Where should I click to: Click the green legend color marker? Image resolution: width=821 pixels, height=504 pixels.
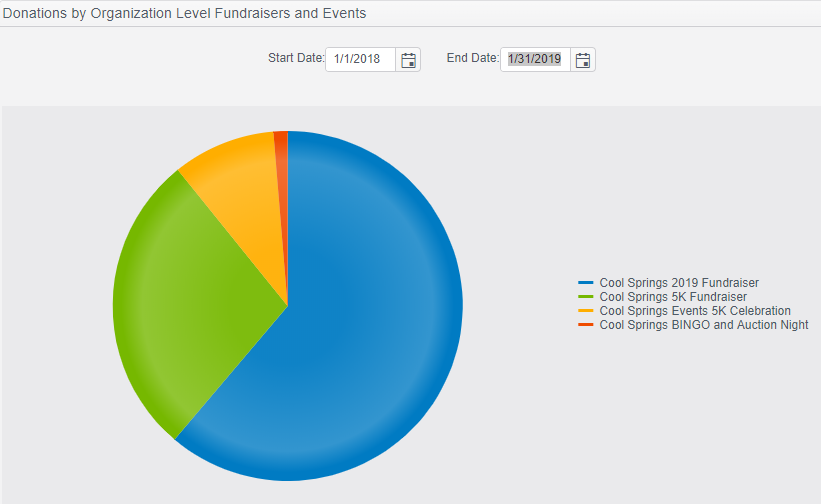(586, 297)
